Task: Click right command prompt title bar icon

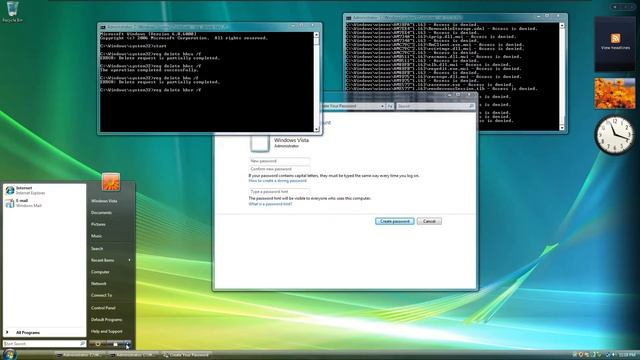Action: [x=349, y=18]
